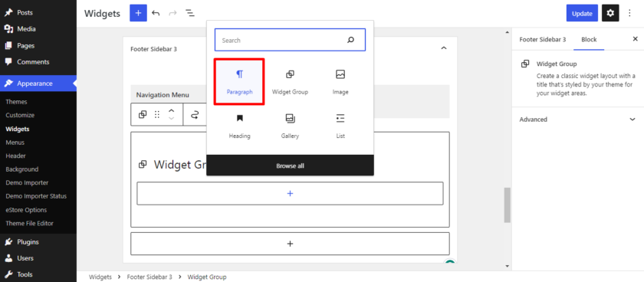Insert a Paragraph block
The image size is (644, 282).
[239, 82]
